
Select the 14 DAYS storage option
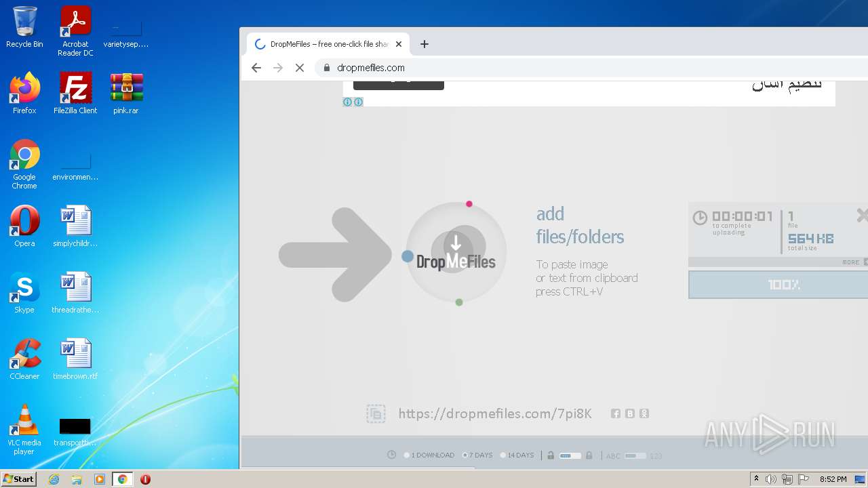coord(517,455)
